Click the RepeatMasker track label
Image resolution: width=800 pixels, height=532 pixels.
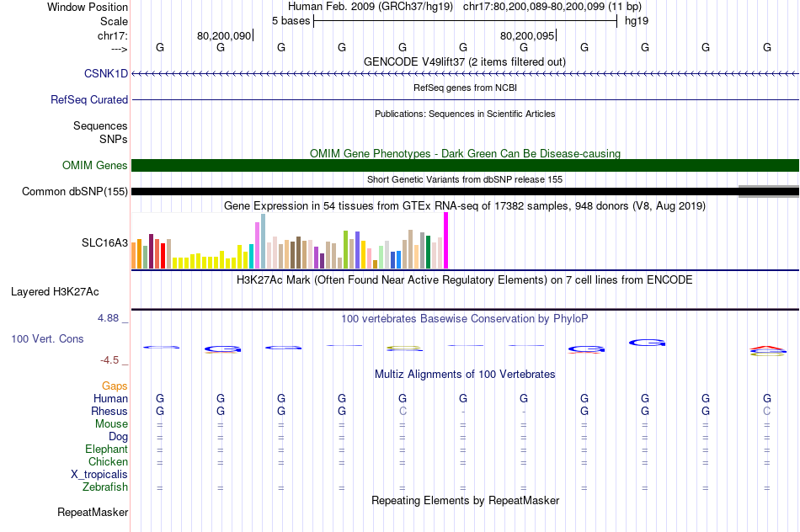tap(93, 512)
